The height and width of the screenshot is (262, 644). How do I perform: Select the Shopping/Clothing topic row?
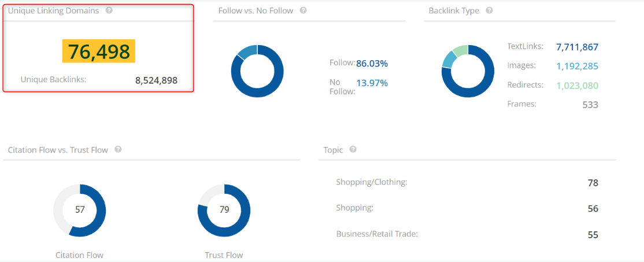click(467, 183)
